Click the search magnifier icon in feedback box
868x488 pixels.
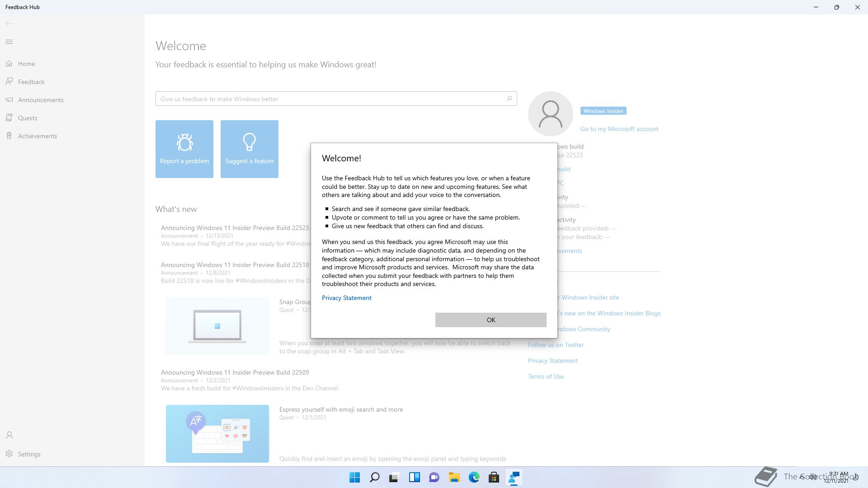[x=509, y=99]
